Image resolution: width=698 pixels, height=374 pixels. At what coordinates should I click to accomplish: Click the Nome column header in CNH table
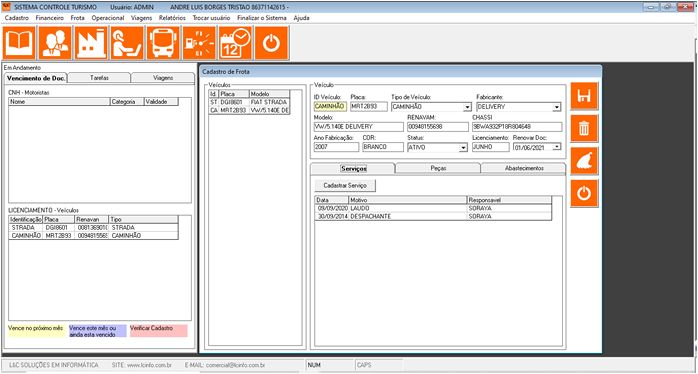click(59, 102)
